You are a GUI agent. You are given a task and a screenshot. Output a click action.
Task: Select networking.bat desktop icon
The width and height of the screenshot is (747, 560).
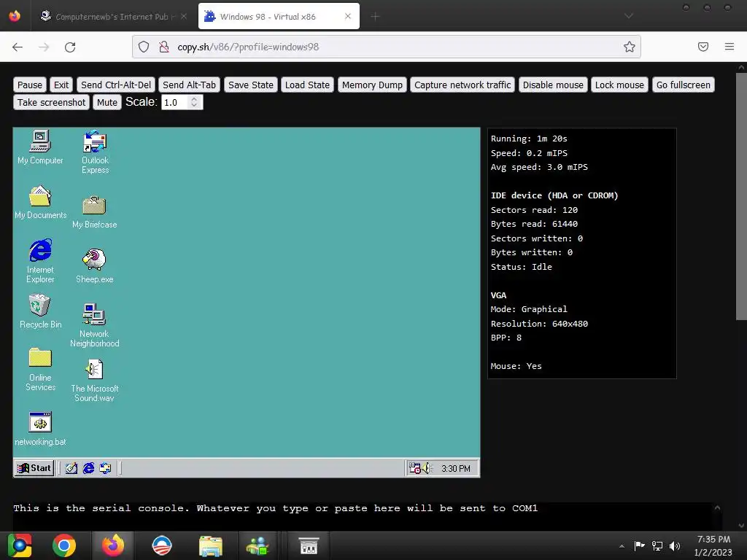[x=41, y=429]
